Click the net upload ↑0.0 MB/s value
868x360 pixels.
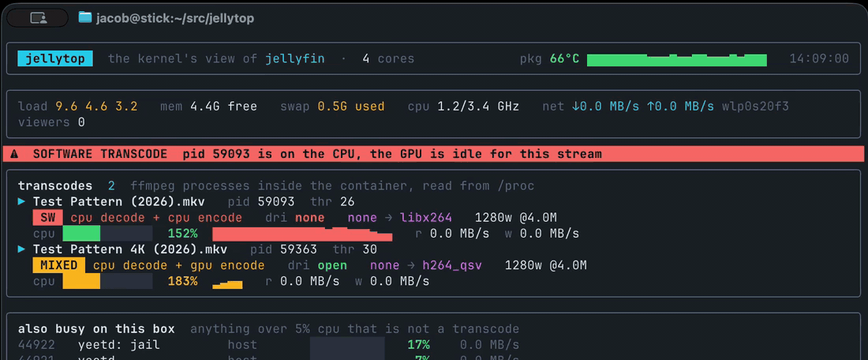pos(680,107)
